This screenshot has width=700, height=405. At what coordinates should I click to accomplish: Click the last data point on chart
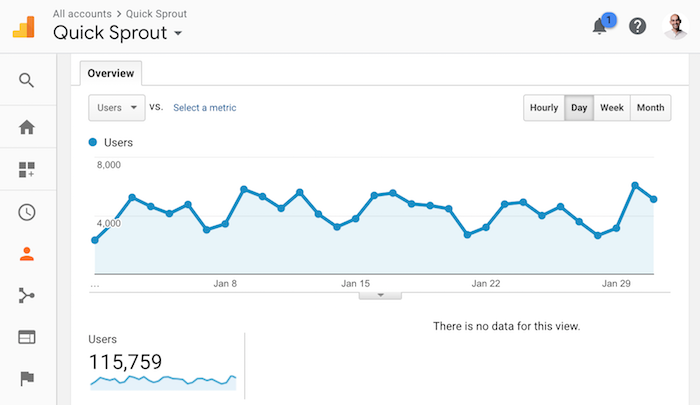coord(654,199)
